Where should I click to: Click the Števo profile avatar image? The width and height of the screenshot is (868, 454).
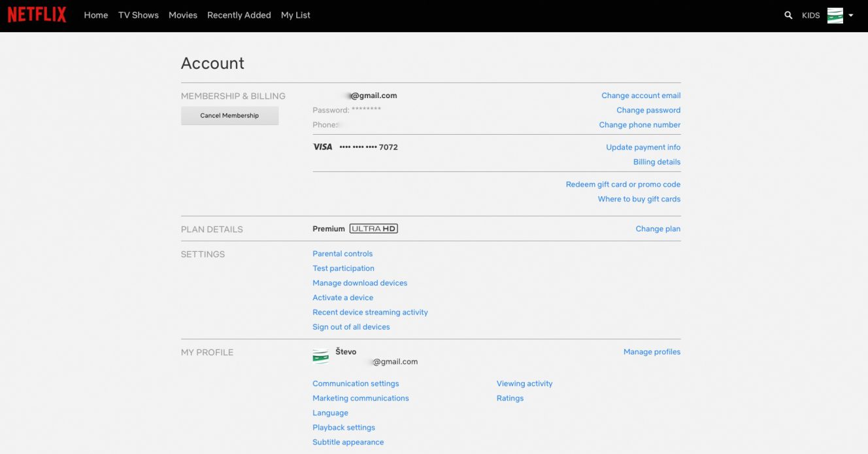pyautogui.click(x=321, y=356)
